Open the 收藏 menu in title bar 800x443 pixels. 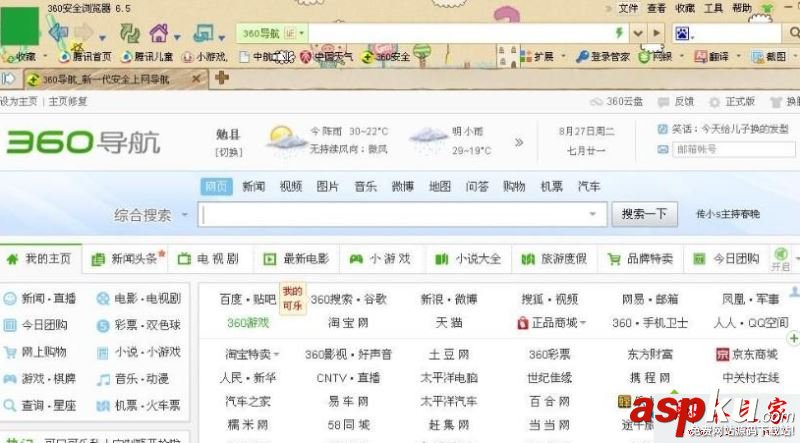pyautogui.click(x=685, y=8)
